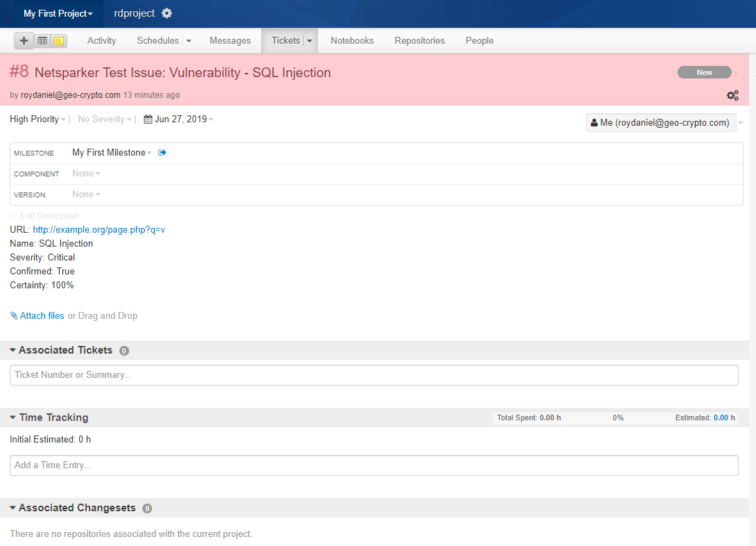Open the Component None dropdown

tap(85, 173)
